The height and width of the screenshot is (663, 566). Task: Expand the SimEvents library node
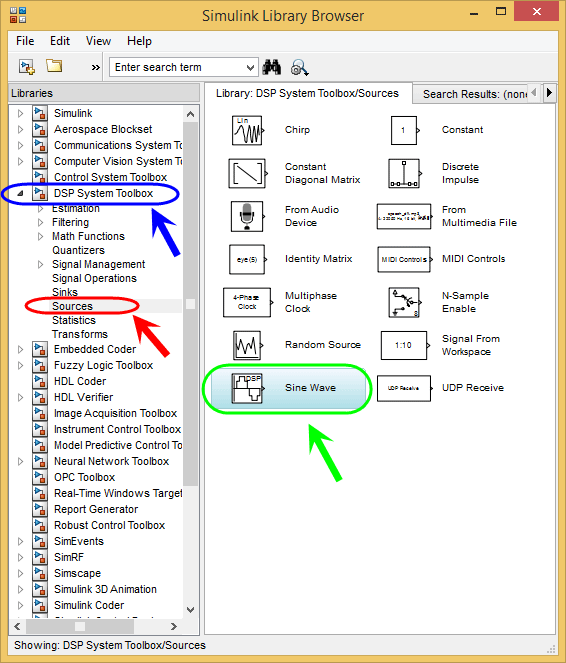coord(20,541)
